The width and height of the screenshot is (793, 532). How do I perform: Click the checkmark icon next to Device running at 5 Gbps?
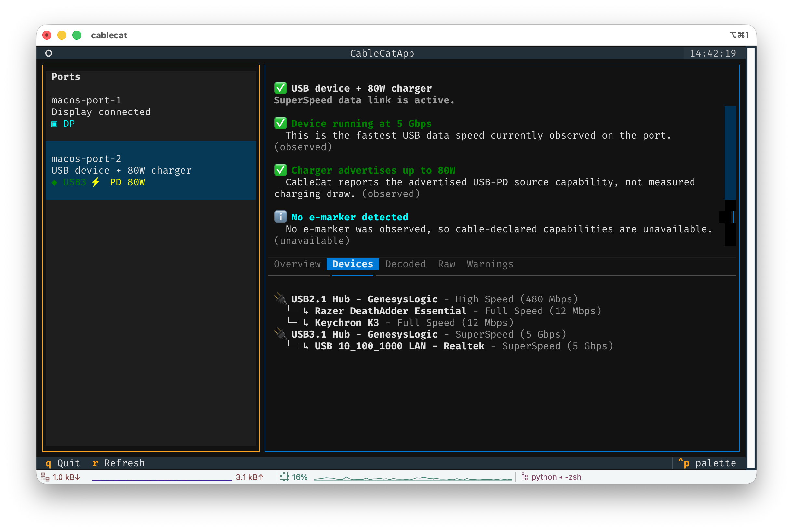(280, 123)
